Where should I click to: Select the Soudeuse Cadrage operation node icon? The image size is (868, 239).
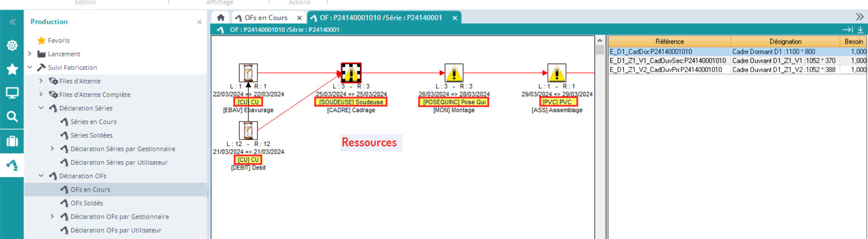(351, 73)
